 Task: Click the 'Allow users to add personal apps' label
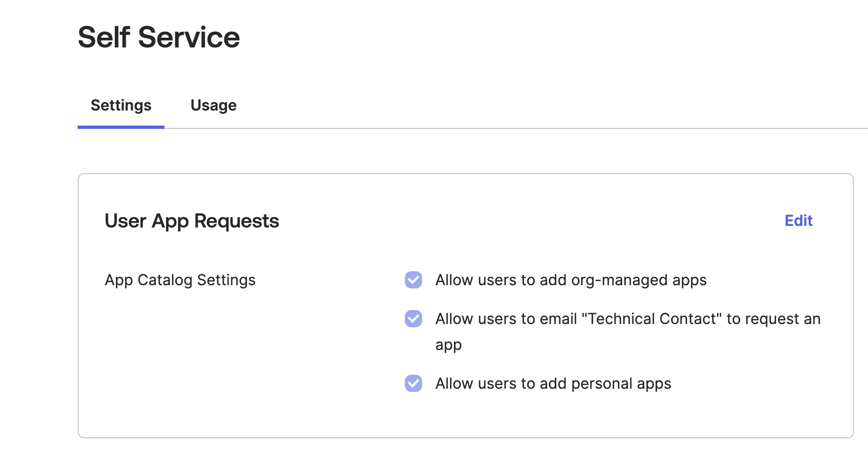click(553, 383)
